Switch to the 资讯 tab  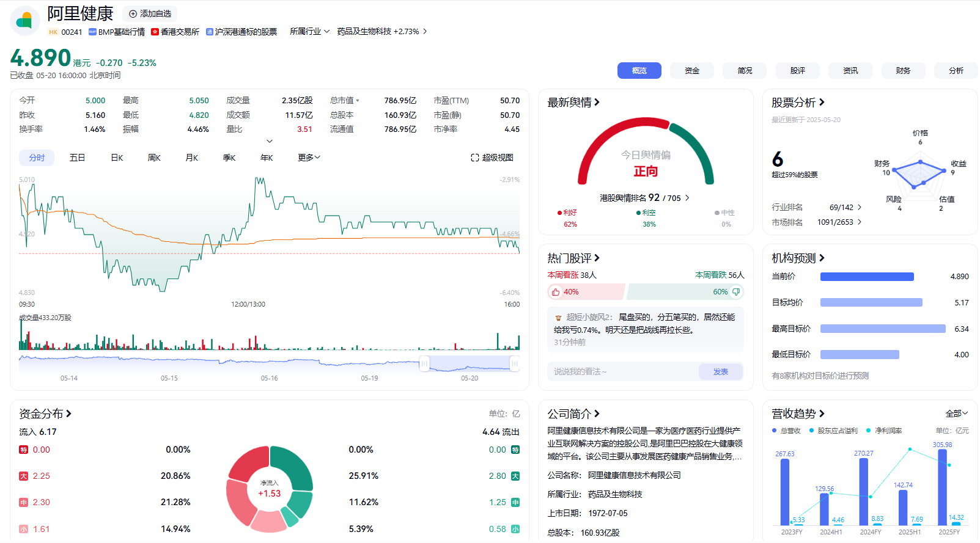pos(850,71)
